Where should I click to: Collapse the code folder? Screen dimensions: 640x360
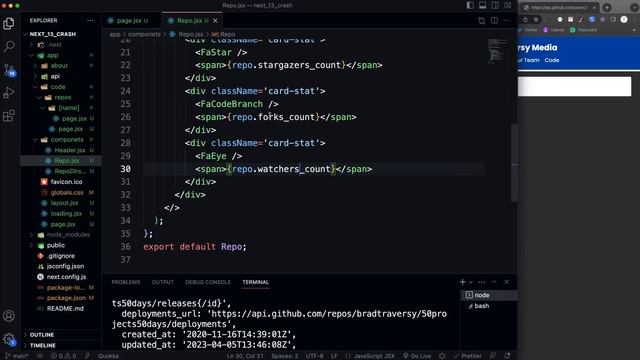pos(60,87)
